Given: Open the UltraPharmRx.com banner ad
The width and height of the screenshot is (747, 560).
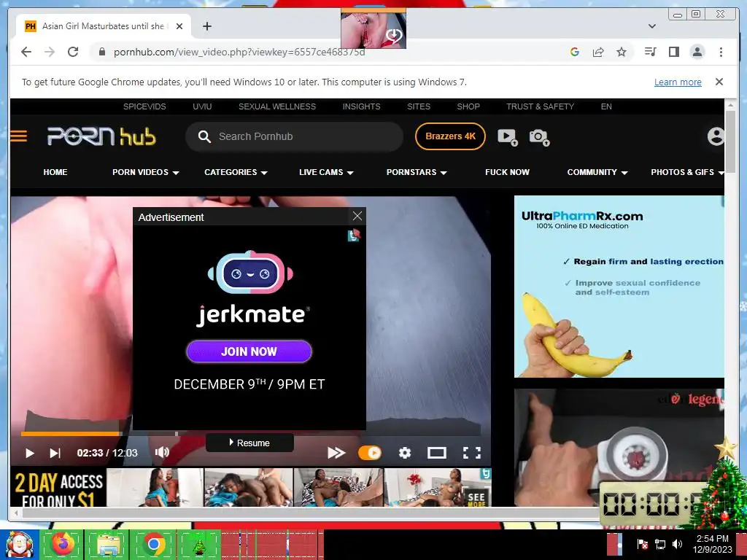Looking at the screenshot, I should pos(619,287).
